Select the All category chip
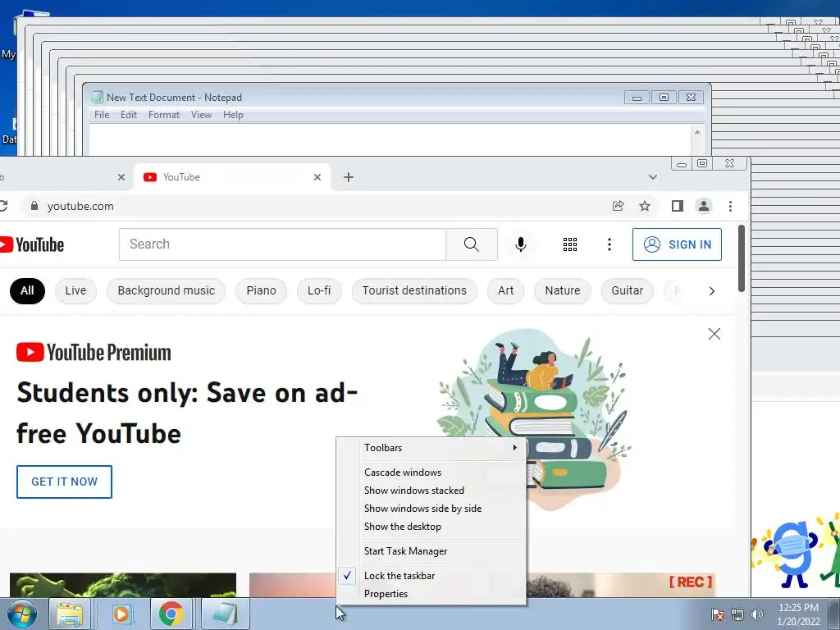Screen dimensions: 840x630 [x=27, y=291]
